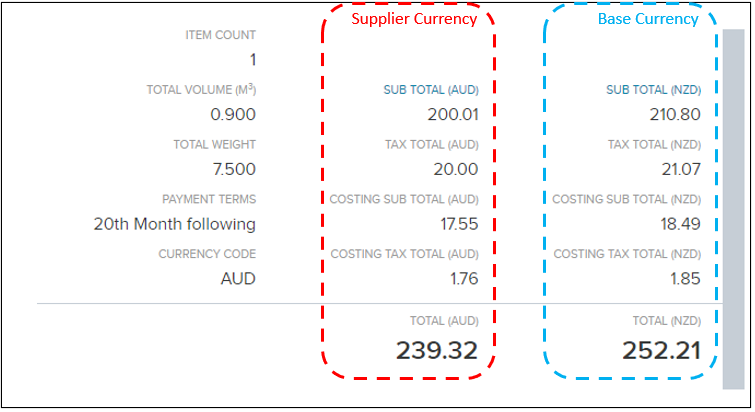
Task: Click the vertical scrollbar on right edge
Action: click(732, 208)
